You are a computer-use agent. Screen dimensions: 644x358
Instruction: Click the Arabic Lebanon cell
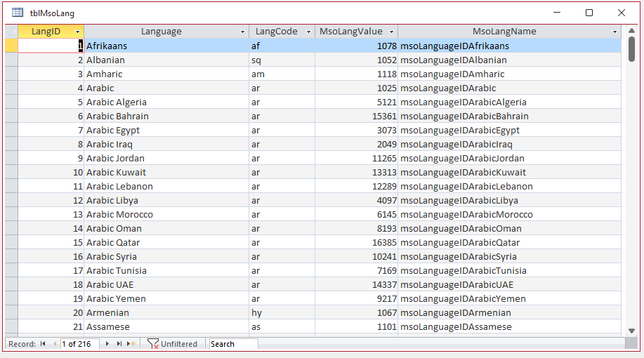pos(166,187)
